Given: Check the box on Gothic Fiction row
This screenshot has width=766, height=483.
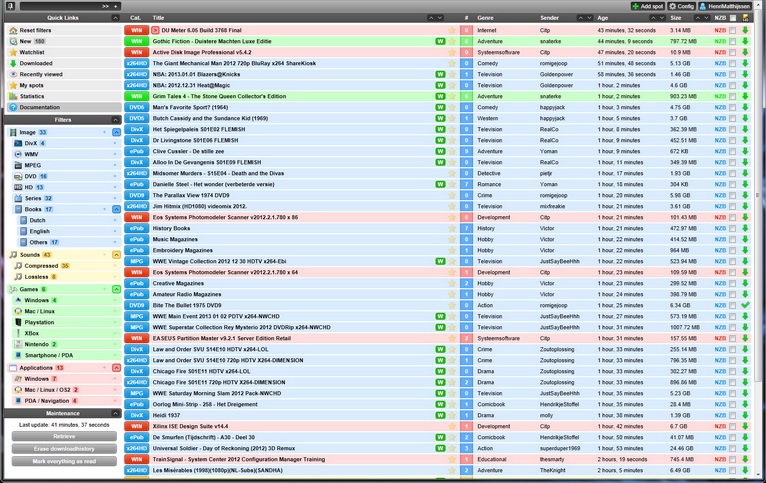Looking at the screenshot, I should tap(733, 41).
